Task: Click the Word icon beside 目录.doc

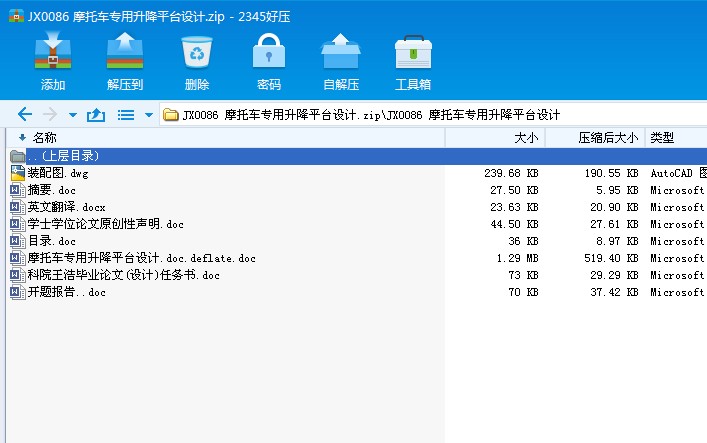Action: coord(18,241)
